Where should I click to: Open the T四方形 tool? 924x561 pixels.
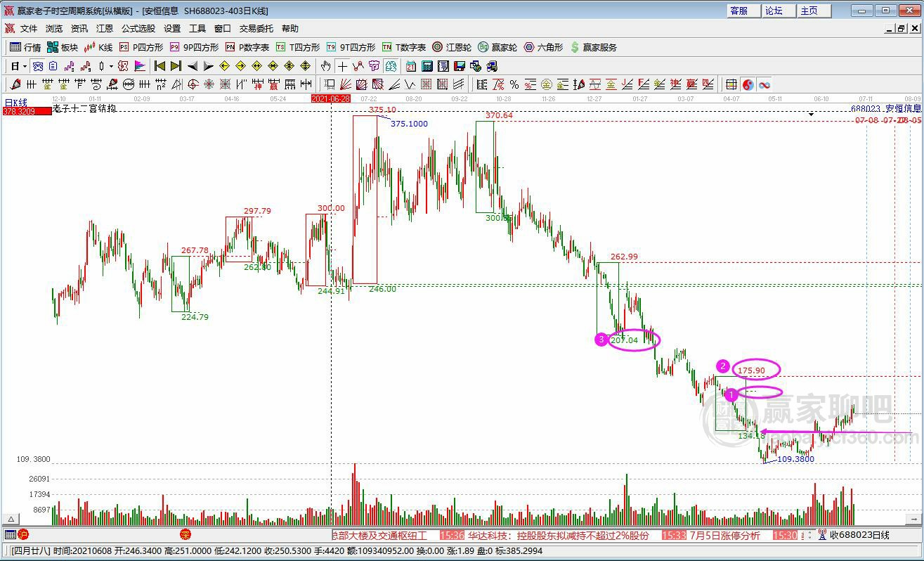click(298, 47)
